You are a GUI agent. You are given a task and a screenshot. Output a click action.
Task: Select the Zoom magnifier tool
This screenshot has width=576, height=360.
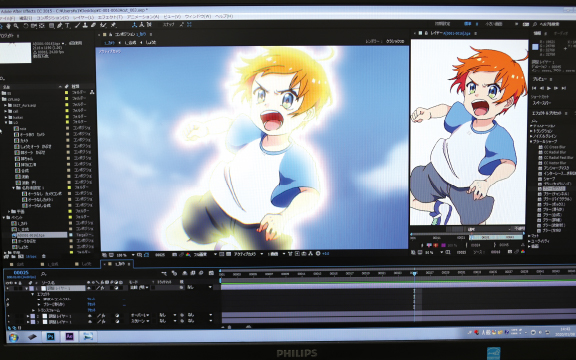click(x=16, y=26)
